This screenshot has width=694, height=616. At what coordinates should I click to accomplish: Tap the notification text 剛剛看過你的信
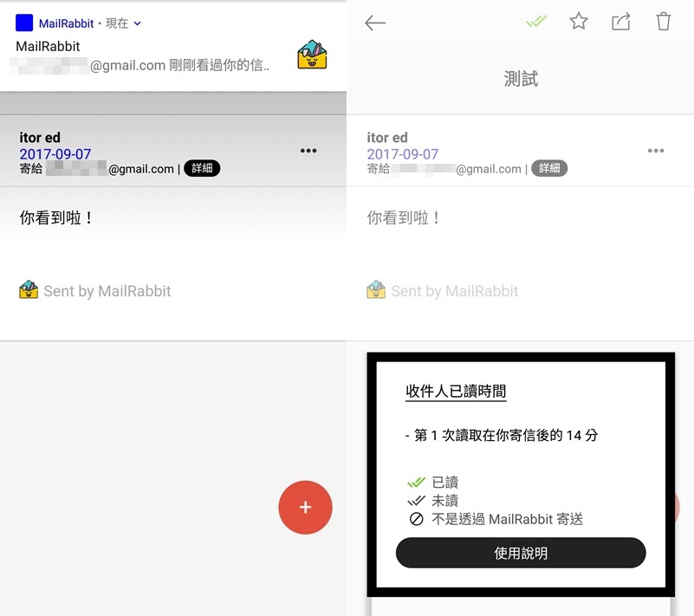tap(219, 66)
